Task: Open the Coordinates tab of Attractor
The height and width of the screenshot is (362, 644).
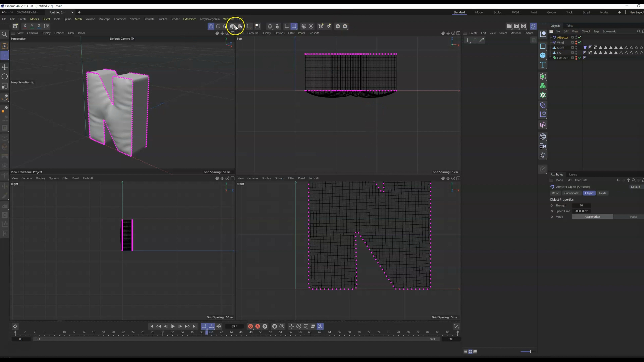Action: [572, 193]
